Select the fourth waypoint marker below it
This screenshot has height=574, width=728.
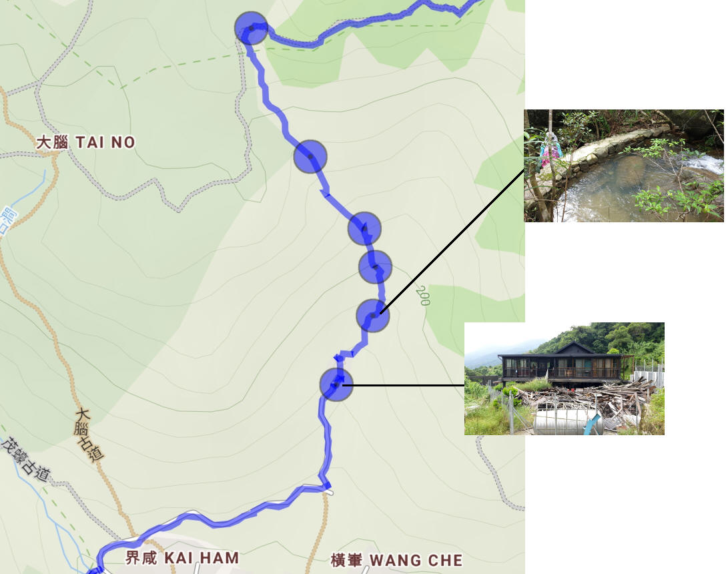(375, 267)
